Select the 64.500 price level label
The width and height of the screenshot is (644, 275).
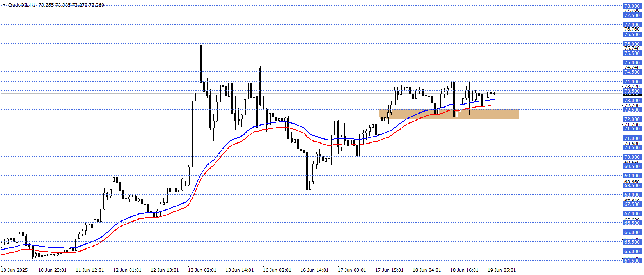(632, 261)
